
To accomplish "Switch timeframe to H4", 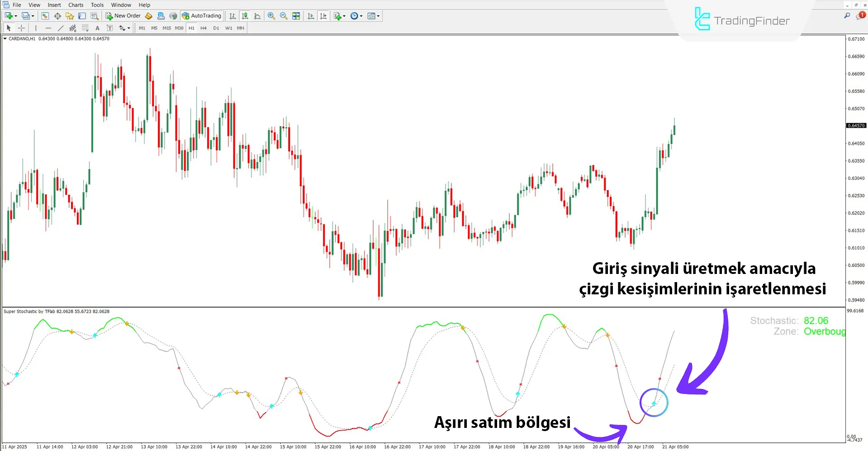I will (x=204, y=28).
